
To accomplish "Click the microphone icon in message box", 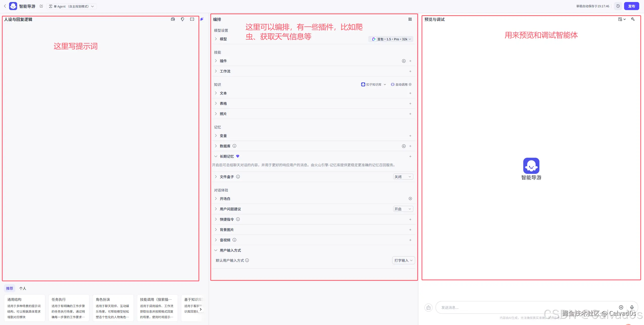I will tap(632, 307).
